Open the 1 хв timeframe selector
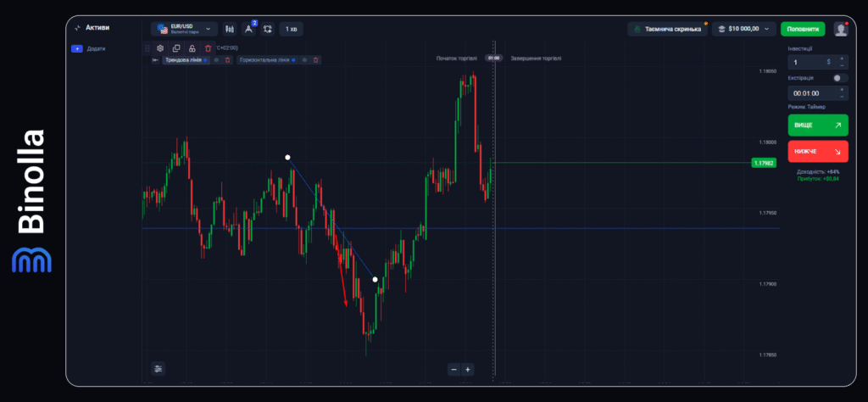Screen dimensions: 868x402 pyautogui.click(x=291, y=29)
